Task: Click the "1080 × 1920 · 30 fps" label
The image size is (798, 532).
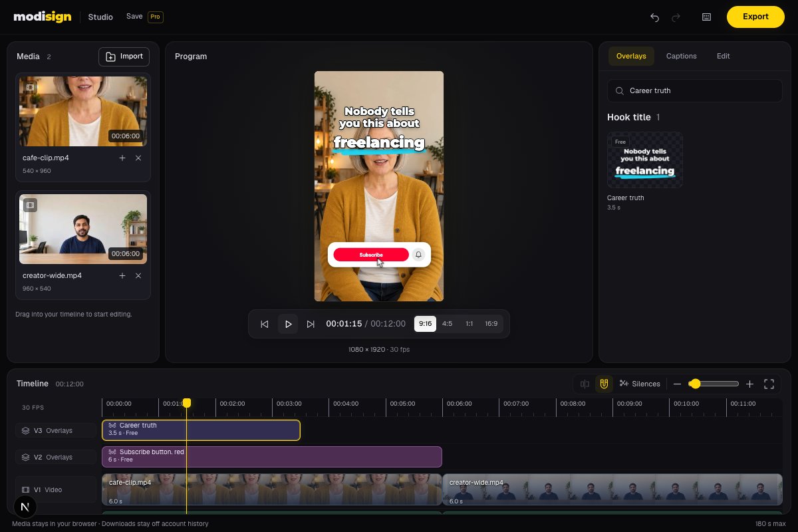Action: coord(379,349)
